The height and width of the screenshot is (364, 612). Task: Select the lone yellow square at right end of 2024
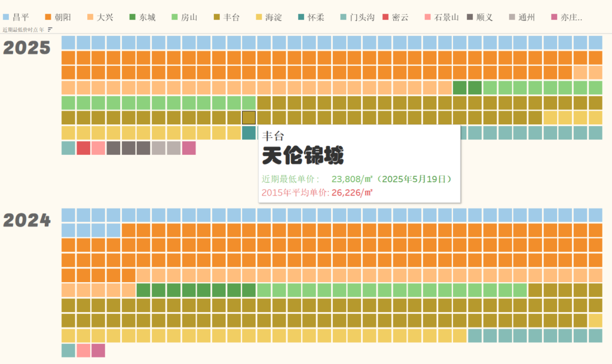tap(595, 320)
